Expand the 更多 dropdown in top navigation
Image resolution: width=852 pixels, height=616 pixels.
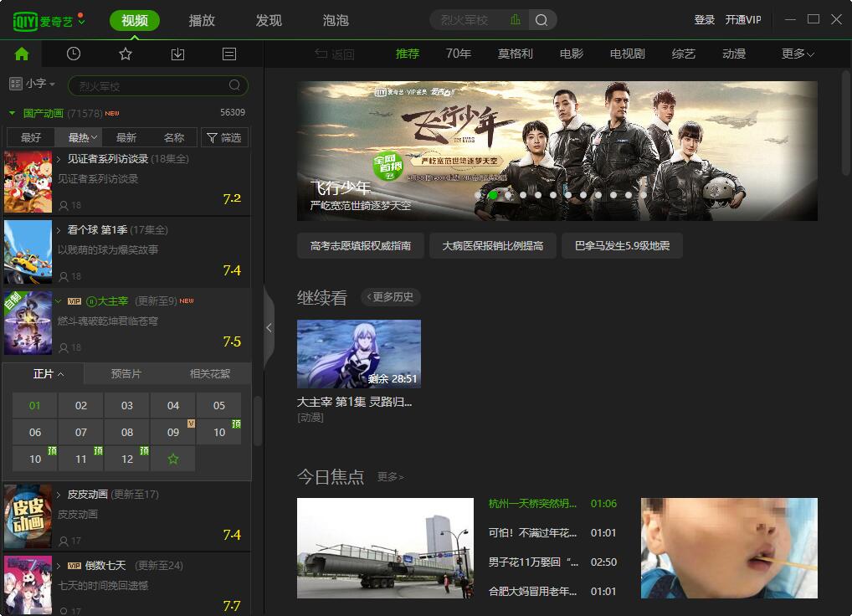(794, 53)
